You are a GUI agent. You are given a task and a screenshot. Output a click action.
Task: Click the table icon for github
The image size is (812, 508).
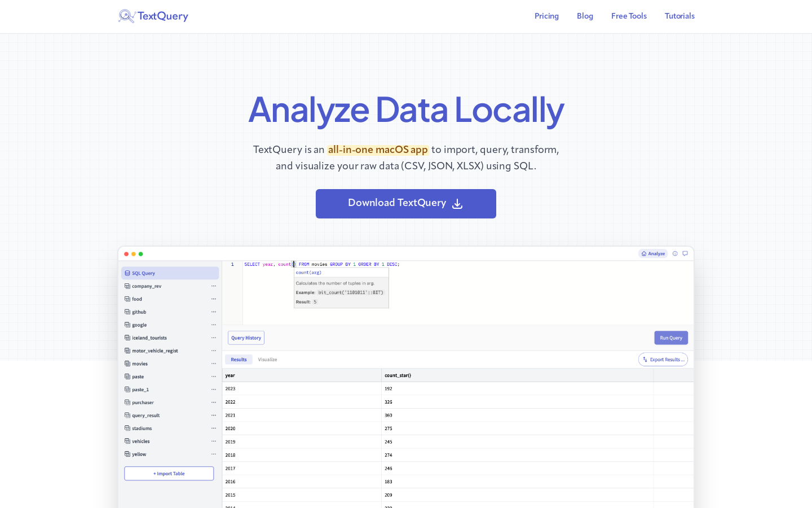(127, 312)
